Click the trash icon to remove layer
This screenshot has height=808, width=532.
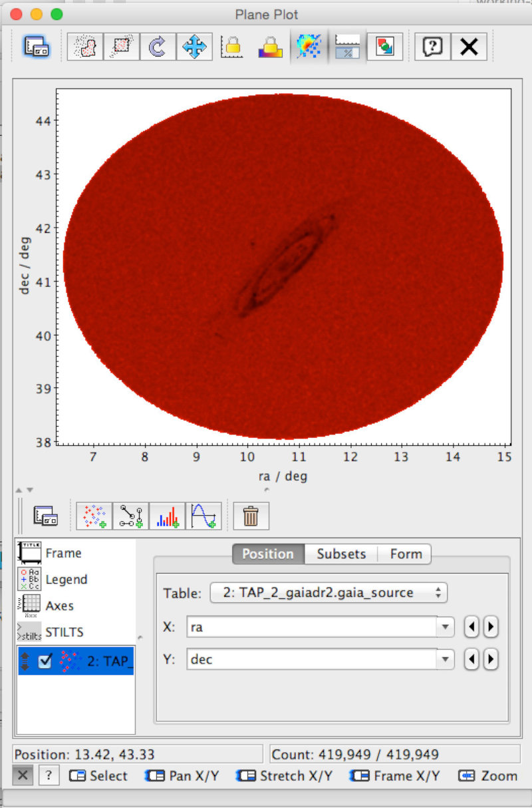pos(251,515)
